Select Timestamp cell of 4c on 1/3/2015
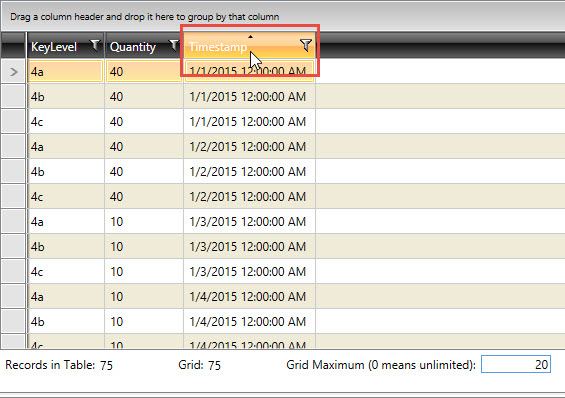The width and height of the screenshot is (565, 398). coord(250,271)
